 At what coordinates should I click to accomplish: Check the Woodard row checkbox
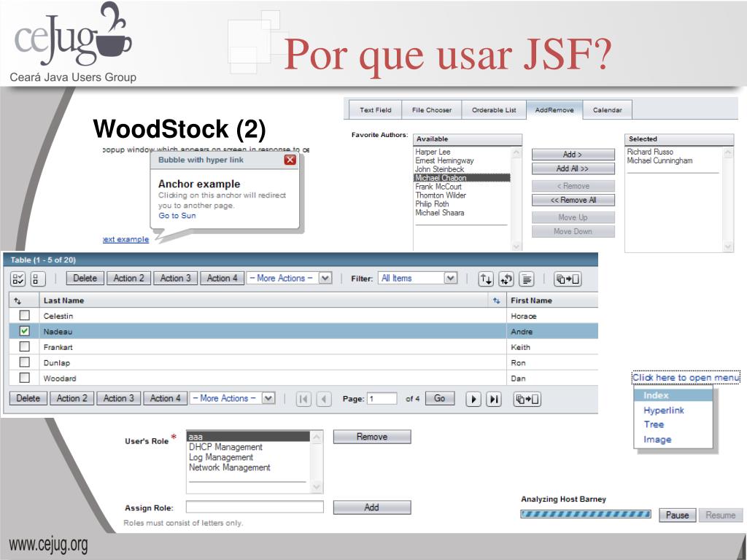point(24,378)
